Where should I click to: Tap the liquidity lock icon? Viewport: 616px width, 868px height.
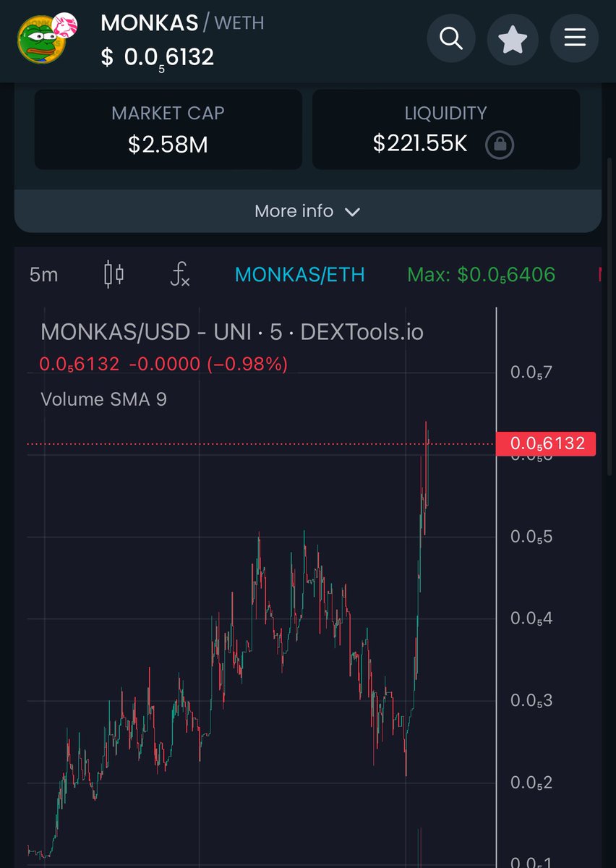[500, 145]
